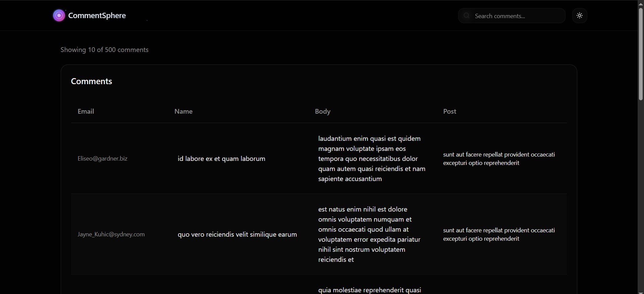Click the scrollbar up arrow
Viewport: 644px width, 294px height.
pyautogui.click(x=641, y=3)
